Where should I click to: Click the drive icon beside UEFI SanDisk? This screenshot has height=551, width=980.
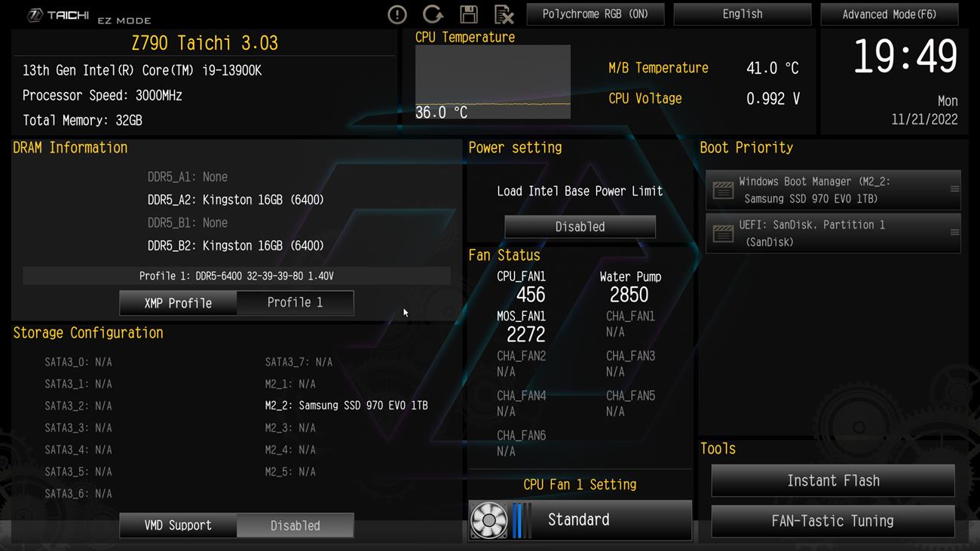(x=723, y=234)
